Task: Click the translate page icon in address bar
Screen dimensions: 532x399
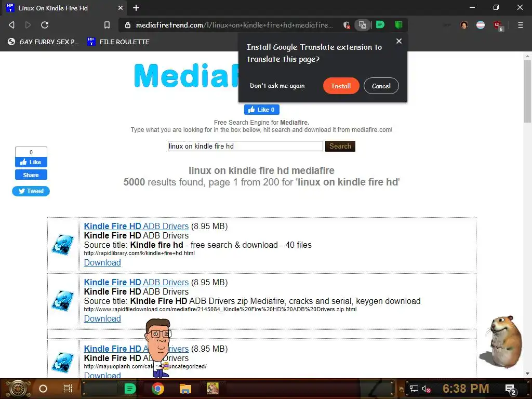Action: pyautogui.click(x=362, y=25)
